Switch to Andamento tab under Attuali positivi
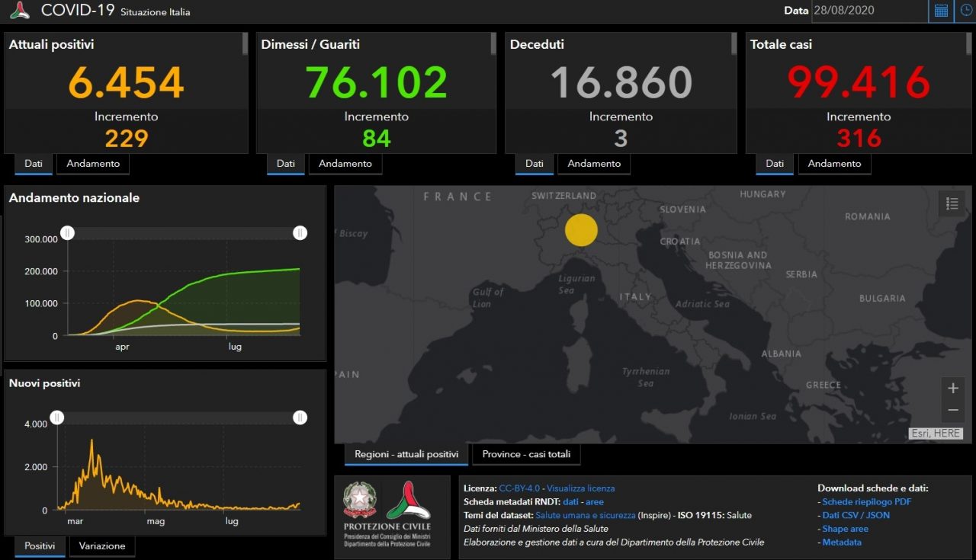This screenshot has height=560, width=976. [93, 164]
